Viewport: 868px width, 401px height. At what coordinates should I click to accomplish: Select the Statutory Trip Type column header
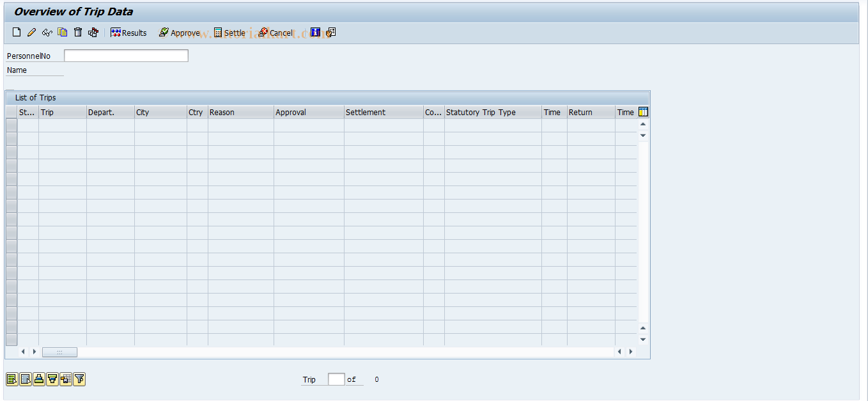[x=493, y=112]
